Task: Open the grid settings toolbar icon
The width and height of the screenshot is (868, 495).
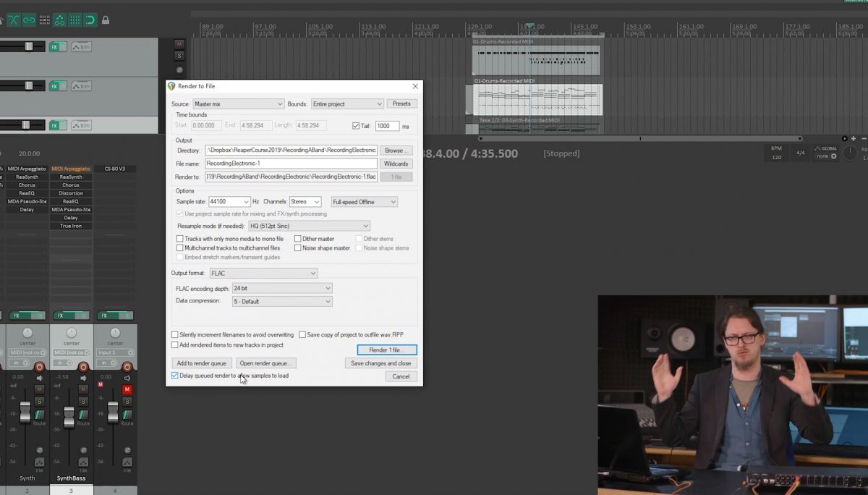Action: pyautogui.click(x=75, y=20)
